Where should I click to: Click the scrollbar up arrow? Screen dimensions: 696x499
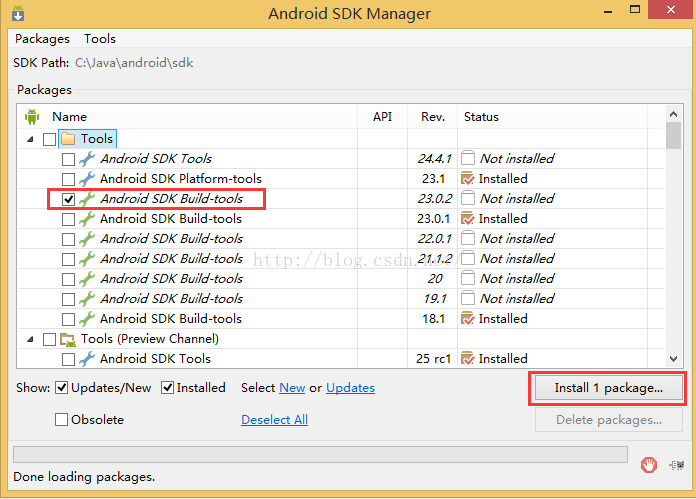tap(673, 114)
